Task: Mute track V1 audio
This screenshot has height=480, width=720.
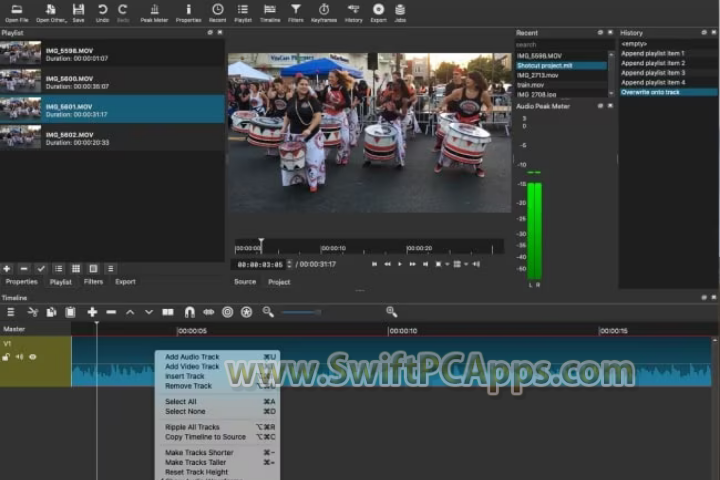Action: pyautogui.click(x=19, y=357)
